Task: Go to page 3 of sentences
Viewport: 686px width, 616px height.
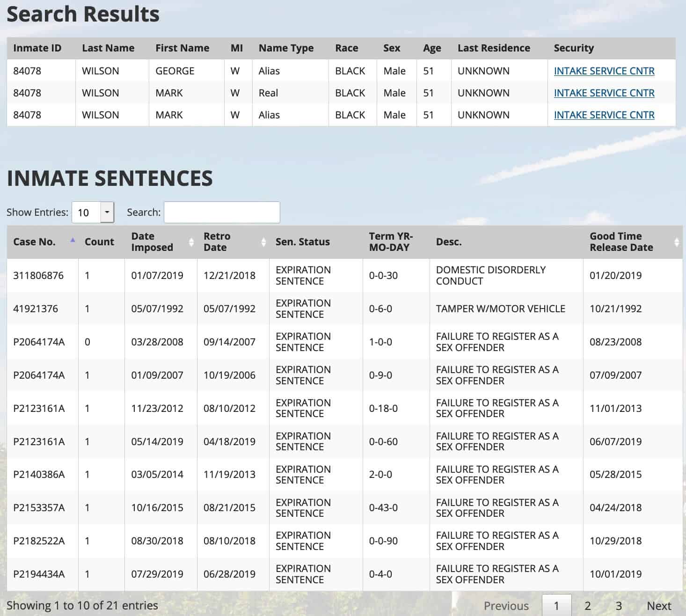Action: (619, 606)
